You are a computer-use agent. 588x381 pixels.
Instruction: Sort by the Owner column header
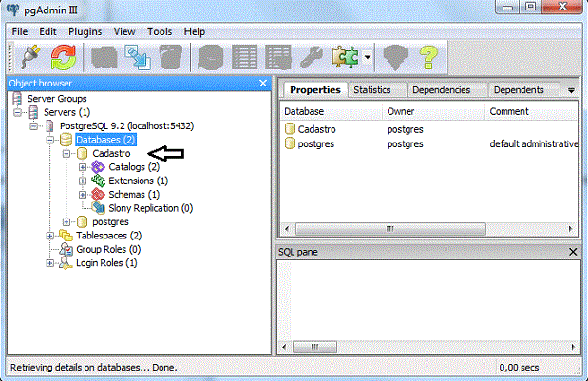(x=434, y=111)
